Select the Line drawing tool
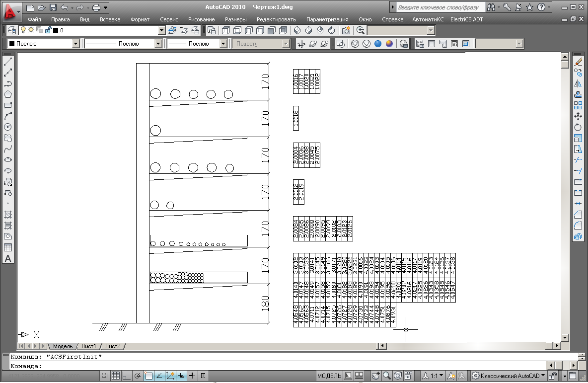This screenshot has height=383, width=588. pos(8,62)
